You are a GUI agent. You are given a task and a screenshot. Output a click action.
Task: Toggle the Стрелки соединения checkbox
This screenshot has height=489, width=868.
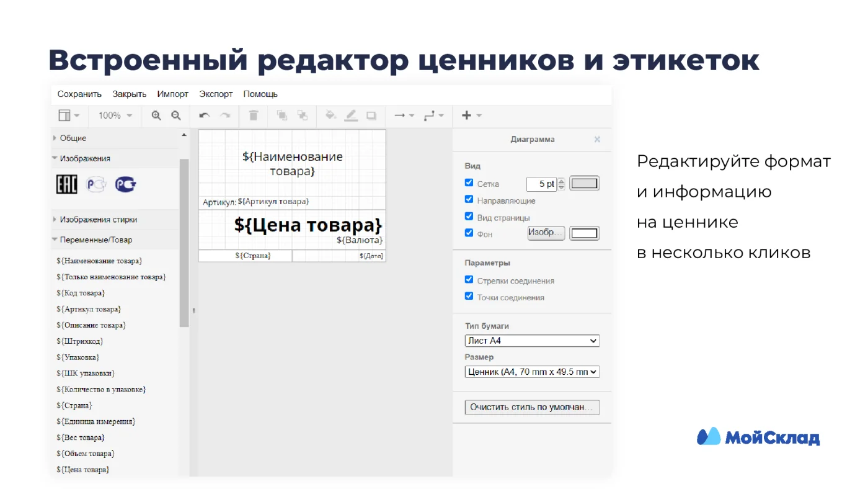(x=469, y=280)
